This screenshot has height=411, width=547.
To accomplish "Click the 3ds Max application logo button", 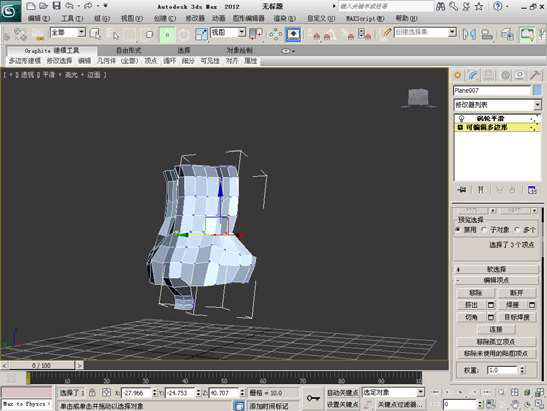I will click(x=9, y=11).
